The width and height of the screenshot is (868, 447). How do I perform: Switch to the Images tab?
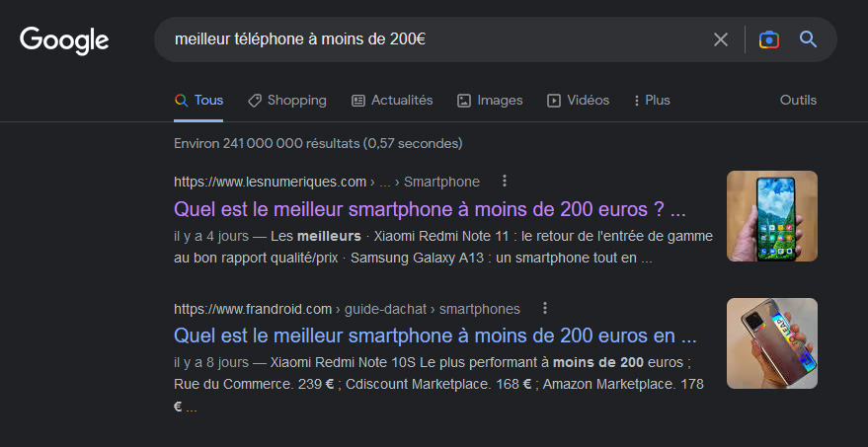point(490,100)
